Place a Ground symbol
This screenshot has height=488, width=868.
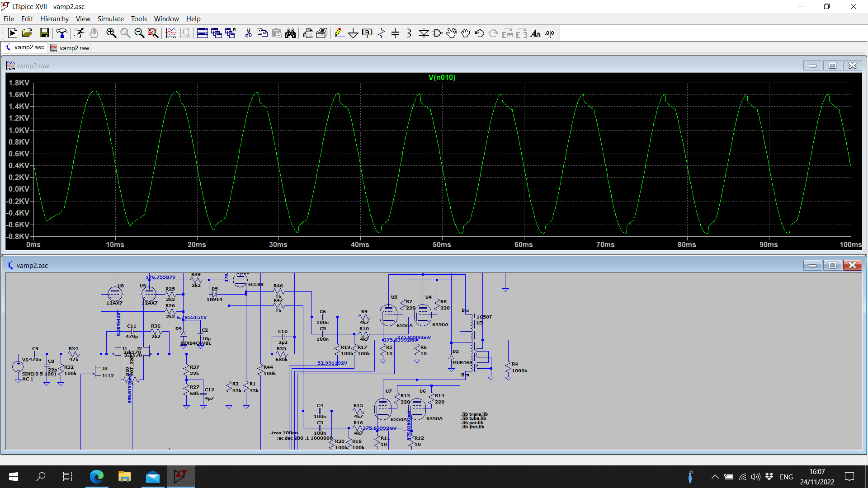point(354,33)
